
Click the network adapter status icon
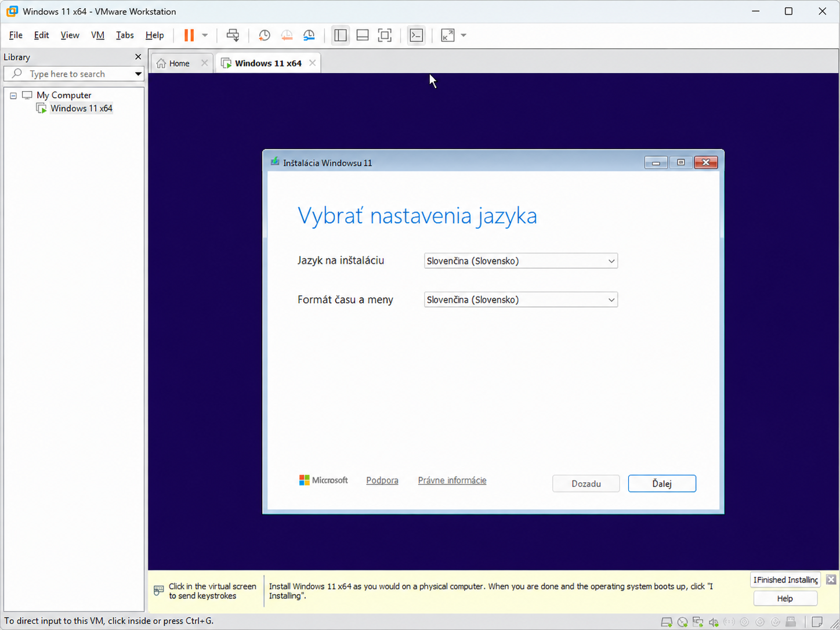click(x=698, y=622)
